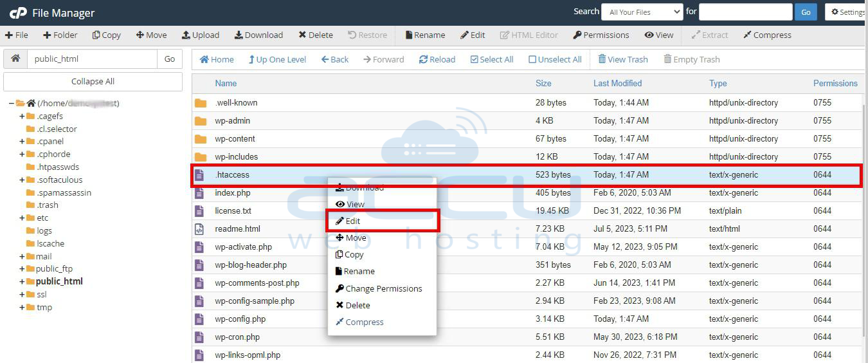Open View Trash
The width and height of the screenshot is (868, 363).
[x=622, y=59]
